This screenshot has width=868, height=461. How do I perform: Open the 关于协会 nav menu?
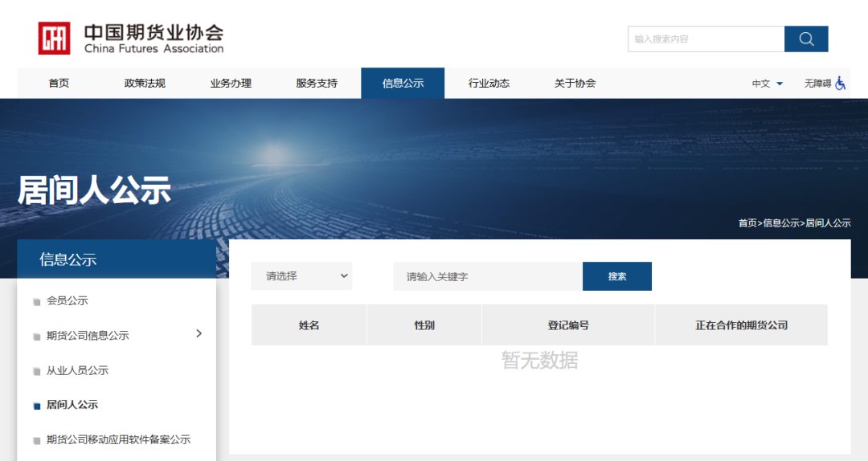(x=575, y=83)
